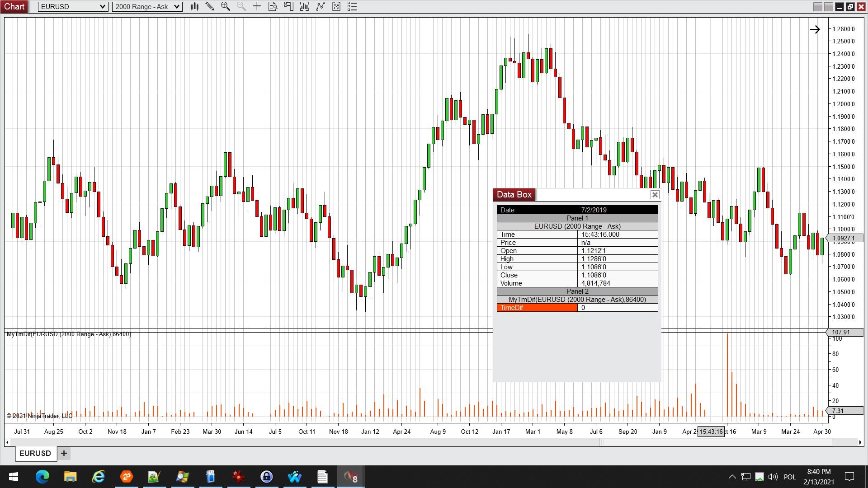868x488 pixels.
Task: Open the Chart Trader icon
Action: (288, 6)
